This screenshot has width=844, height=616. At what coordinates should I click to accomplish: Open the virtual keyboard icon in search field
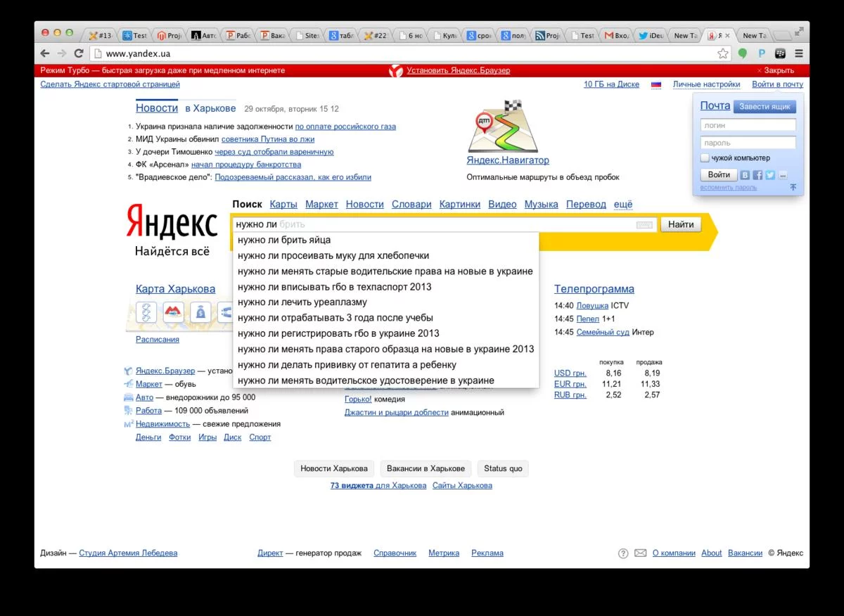pyautogui.click(x=644, y=225)
